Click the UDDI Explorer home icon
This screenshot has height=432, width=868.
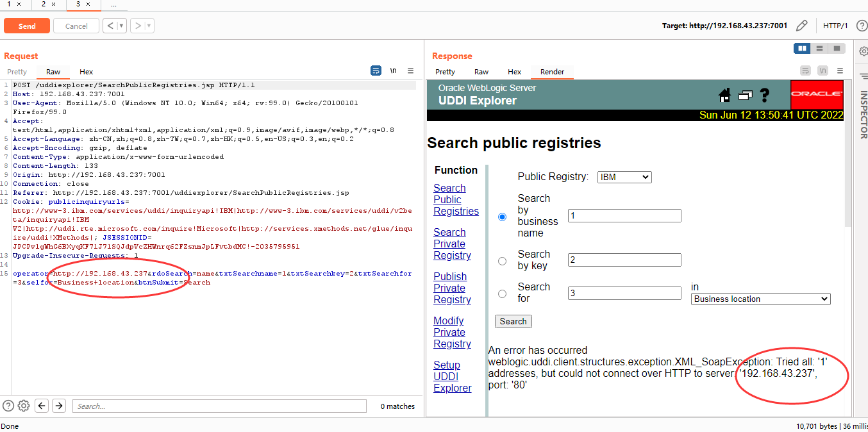click(725, 96)
